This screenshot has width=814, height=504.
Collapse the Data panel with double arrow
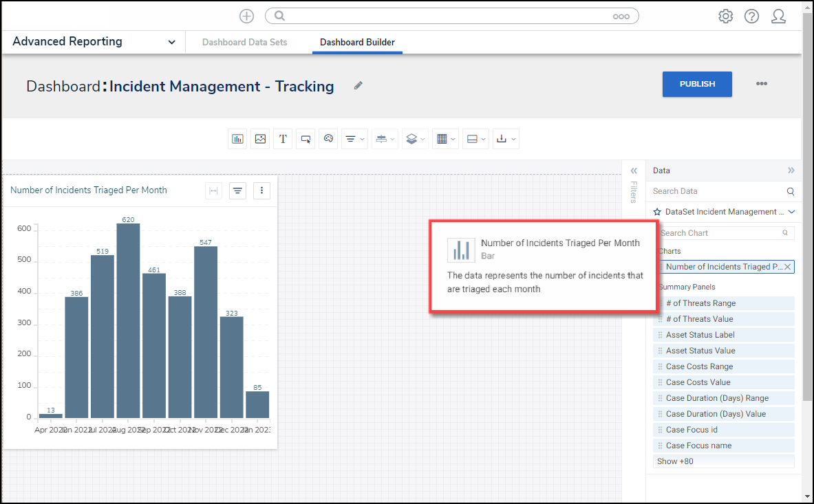[x=791, y=171]
